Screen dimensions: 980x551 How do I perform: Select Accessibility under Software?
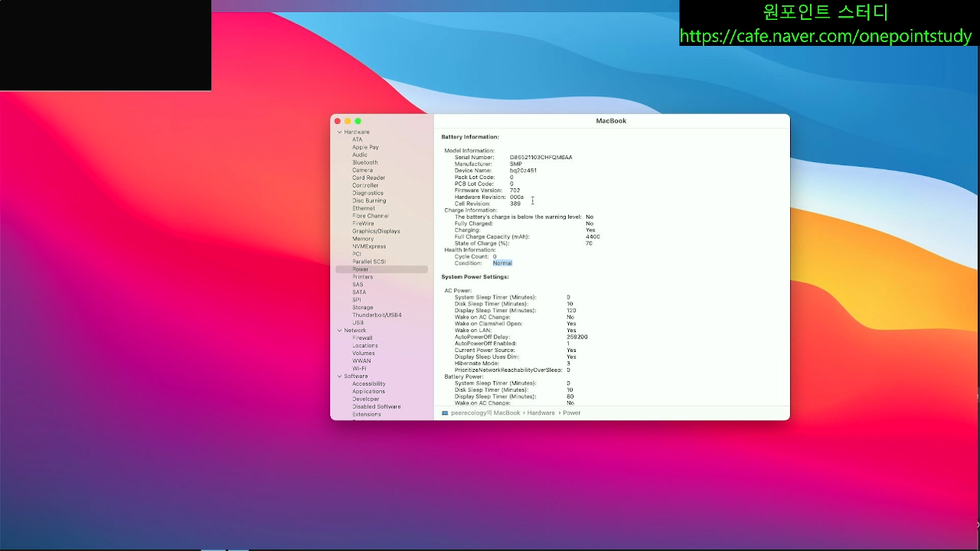[x=369, y=384]
